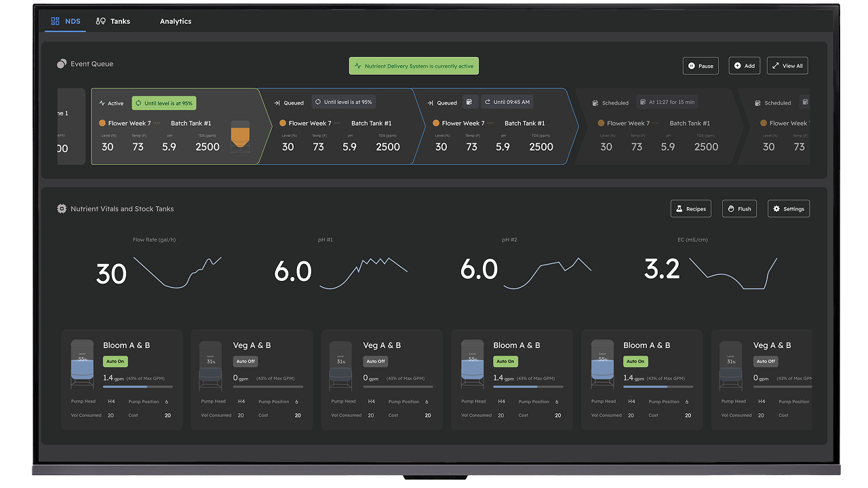The height and width of the screenshot is (488, 868).
Task: Click the flask icon in the Recipes button
Action: [x=679, y=208]
